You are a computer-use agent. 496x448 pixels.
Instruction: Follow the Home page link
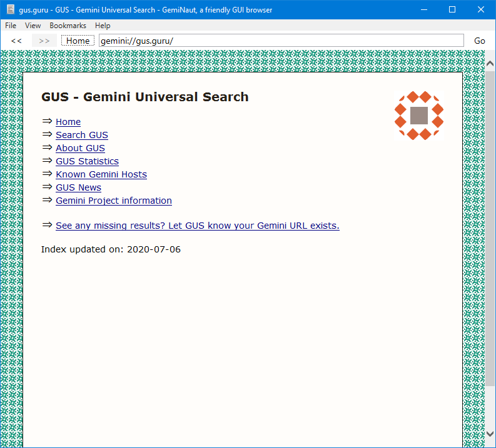click(68, 122)
